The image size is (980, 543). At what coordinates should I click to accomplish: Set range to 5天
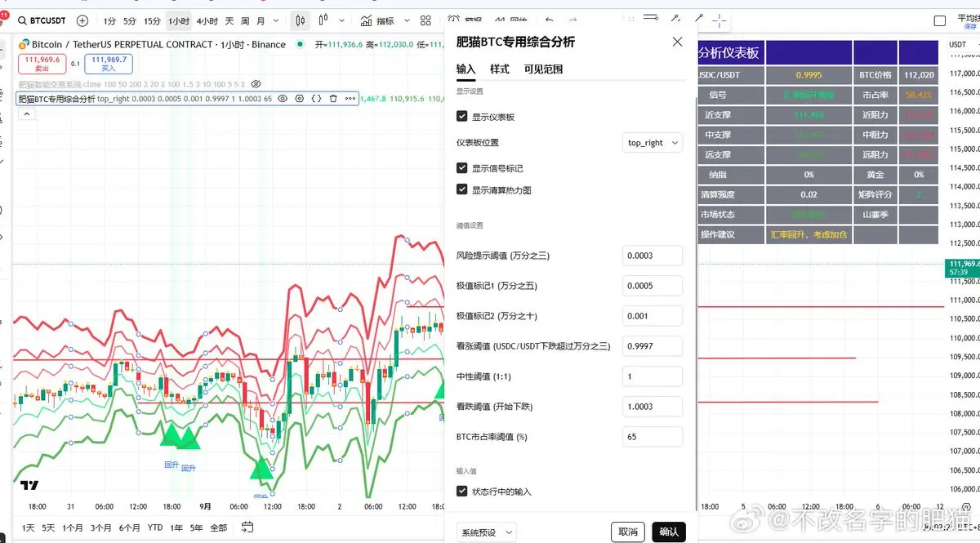click(49, 527)
